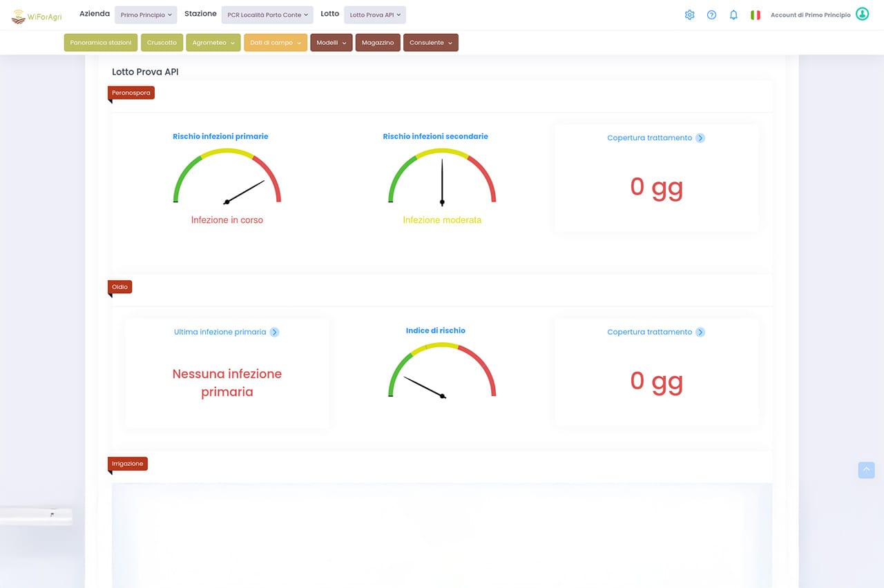Click arrow next to Oidio Copertura trattamento
884x588 pixels.
[700, 332]
